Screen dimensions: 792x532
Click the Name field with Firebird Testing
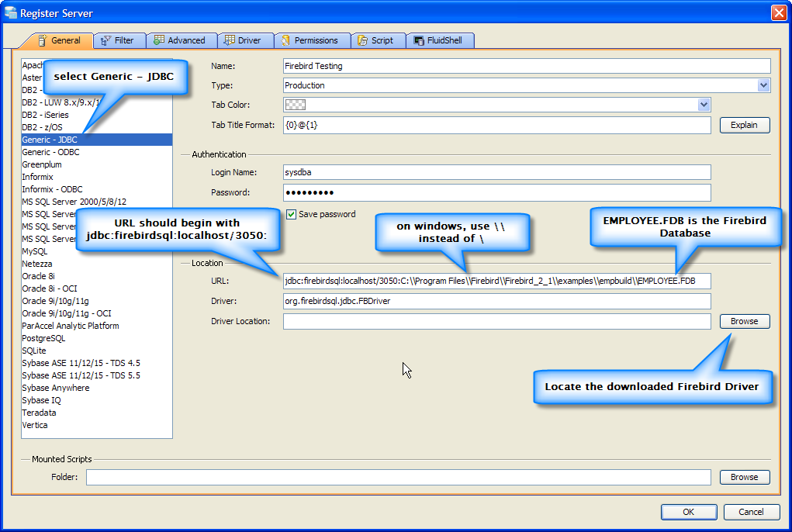pos(527,66)
